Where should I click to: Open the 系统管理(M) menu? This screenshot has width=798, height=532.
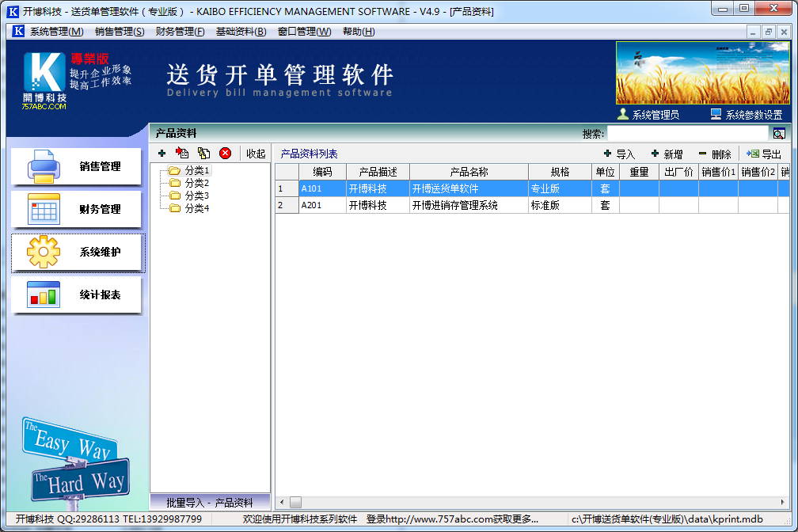coord(55,32)
